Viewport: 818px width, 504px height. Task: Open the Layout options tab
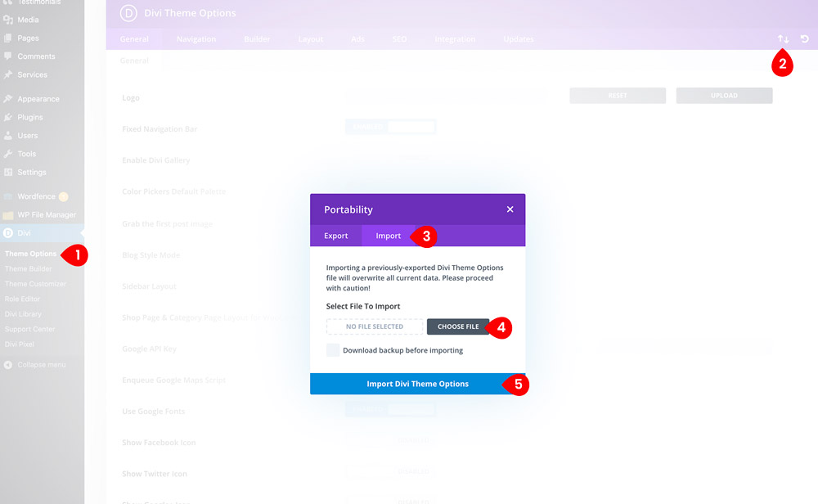click(x=310, y=39)
